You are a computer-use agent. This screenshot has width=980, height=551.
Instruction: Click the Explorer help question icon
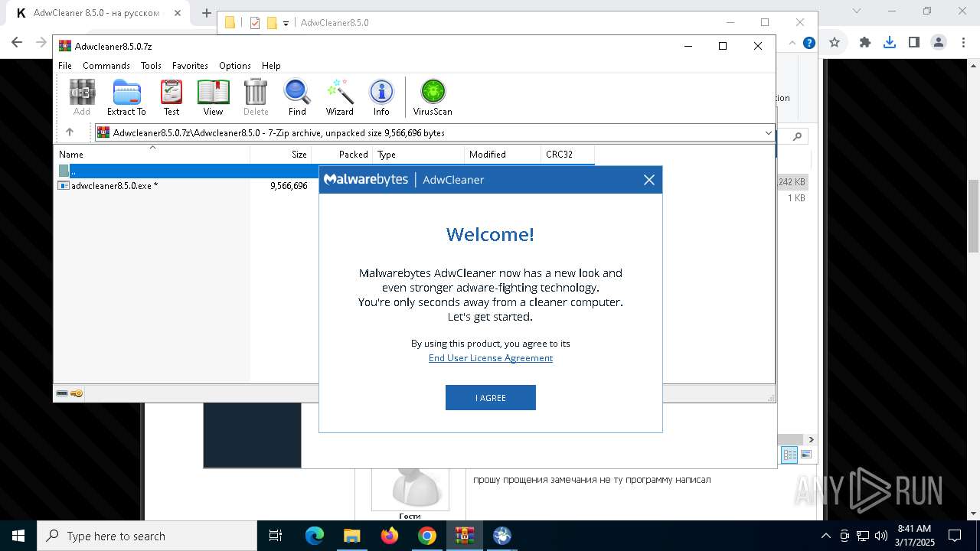(808, 43)
